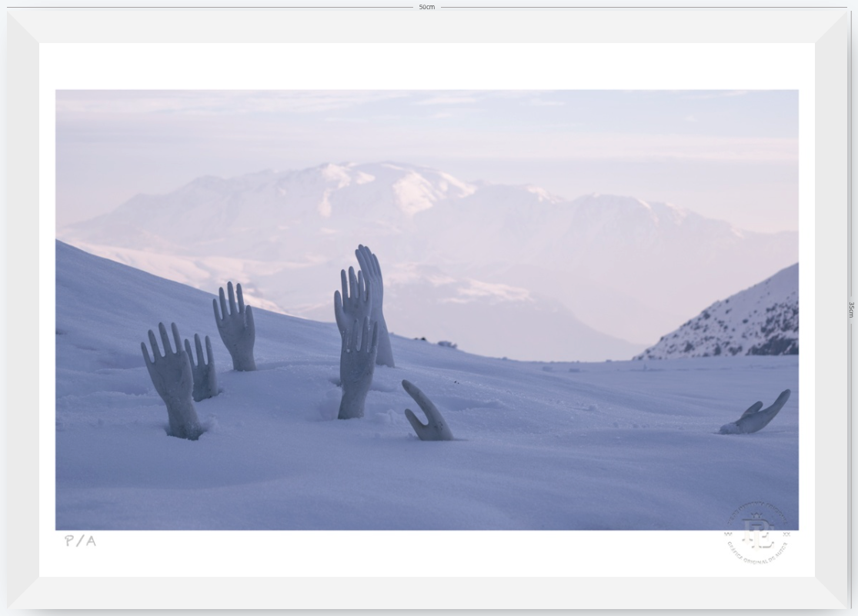Viewport: 858px width, 616px height.
Task: Click the 50cm width dimension label
Action: point(427,7)
